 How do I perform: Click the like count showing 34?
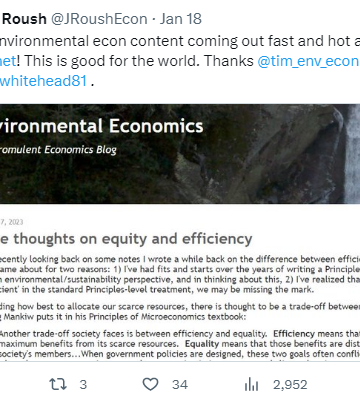click(x=180, y=385)
